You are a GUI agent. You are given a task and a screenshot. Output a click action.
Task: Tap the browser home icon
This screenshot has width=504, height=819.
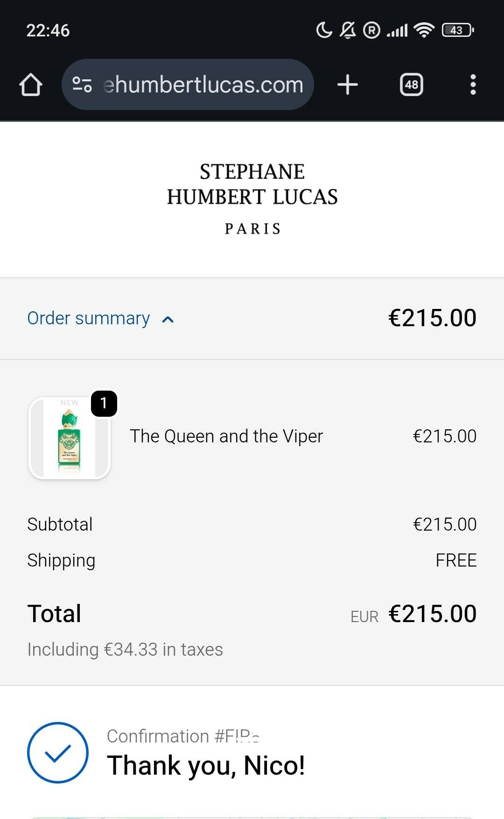pos(31,85)
